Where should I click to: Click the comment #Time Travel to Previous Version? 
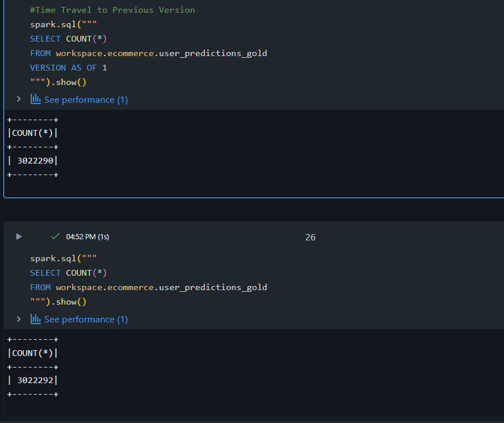[x=113, y=10]
